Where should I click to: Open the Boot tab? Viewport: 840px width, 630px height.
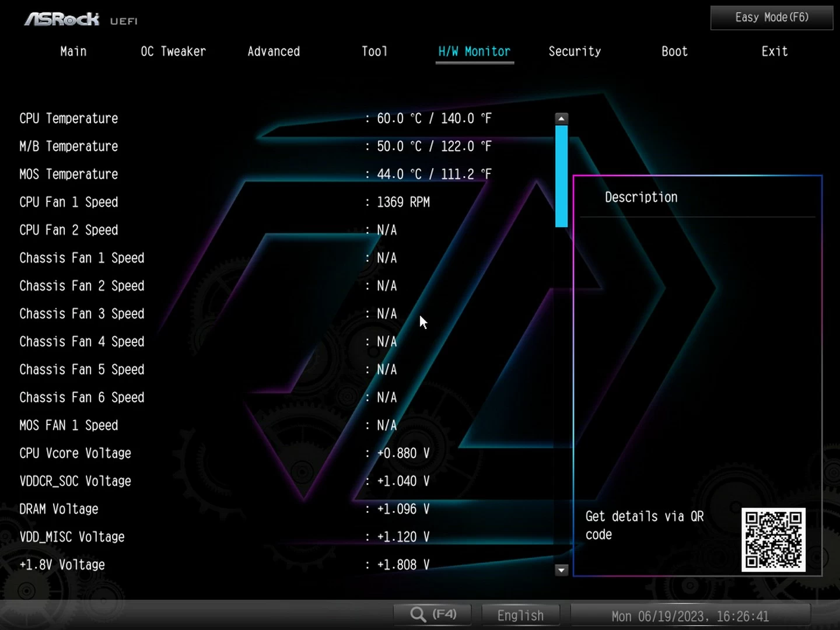click(x=674, y=51)
